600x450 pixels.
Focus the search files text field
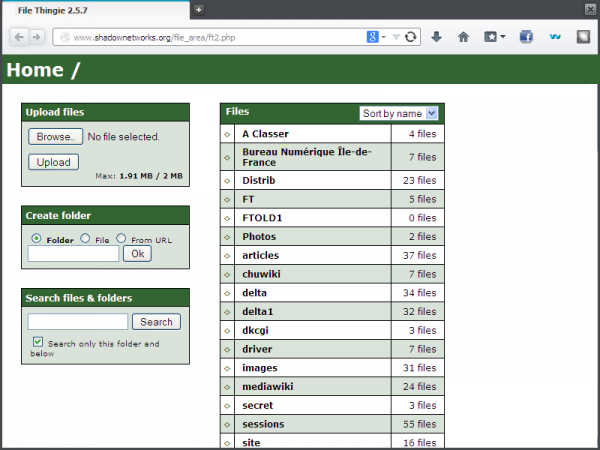(x=78, y=322)
